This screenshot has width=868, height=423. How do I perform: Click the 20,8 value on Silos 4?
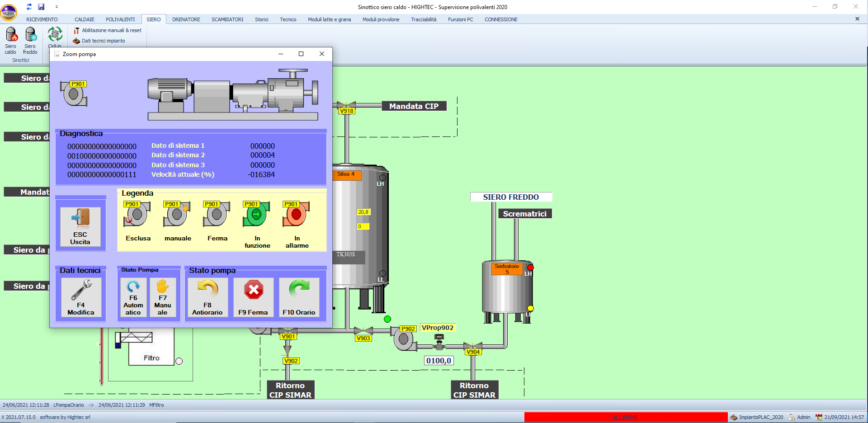tap(363, 212)
